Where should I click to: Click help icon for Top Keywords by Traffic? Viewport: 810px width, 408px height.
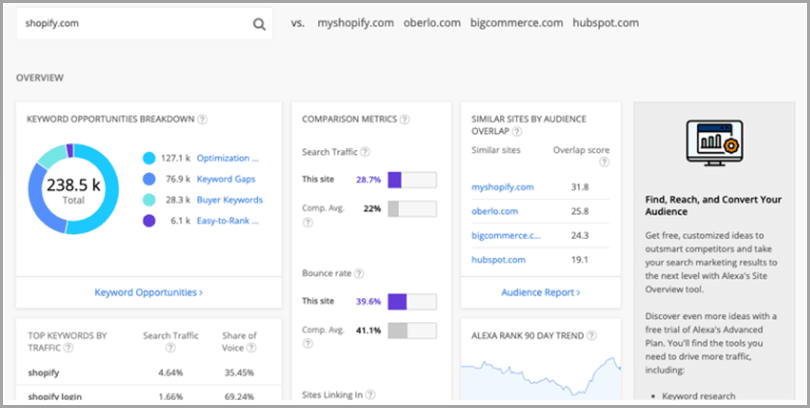click(68, 348)
